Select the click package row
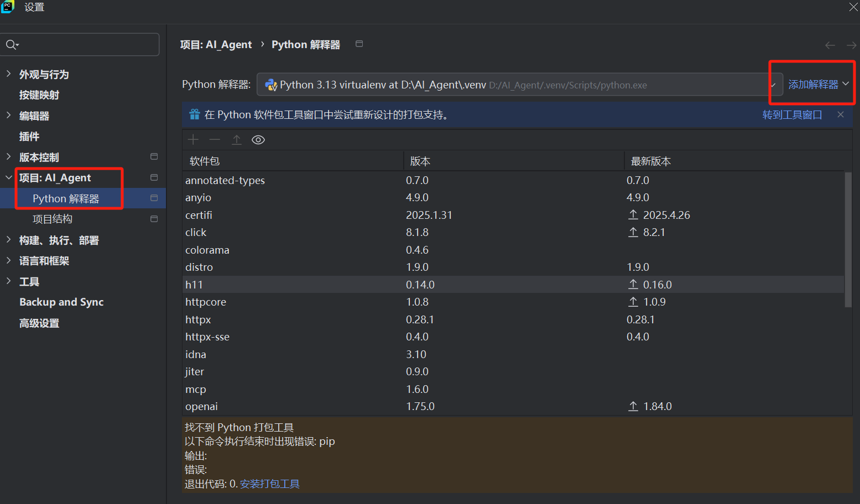This screenshot has height=504, width=860. (x=513, y=232)
